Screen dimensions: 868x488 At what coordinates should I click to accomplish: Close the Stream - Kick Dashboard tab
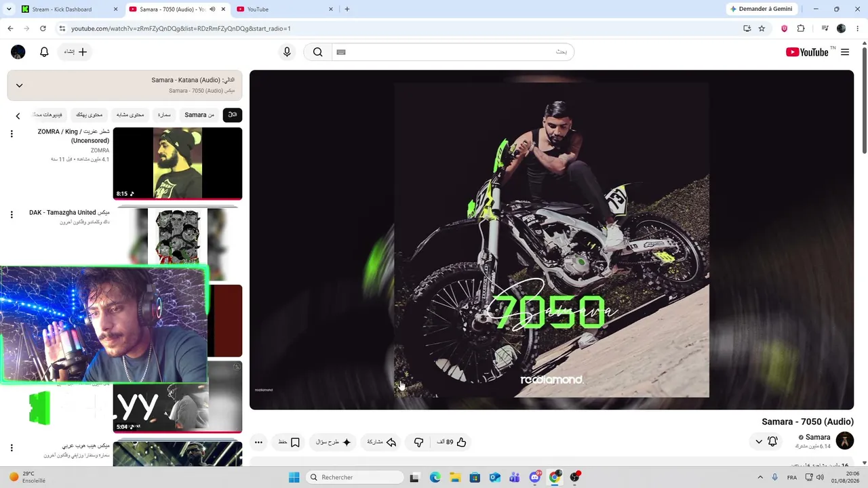pos(115,9)
